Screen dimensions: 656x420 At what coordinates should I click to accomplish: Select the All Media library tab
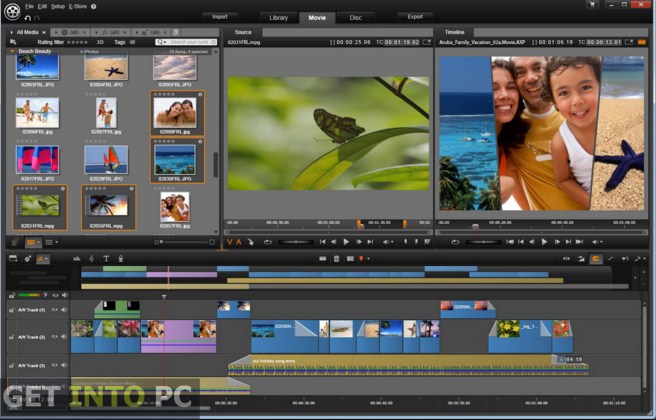point(27,32)
